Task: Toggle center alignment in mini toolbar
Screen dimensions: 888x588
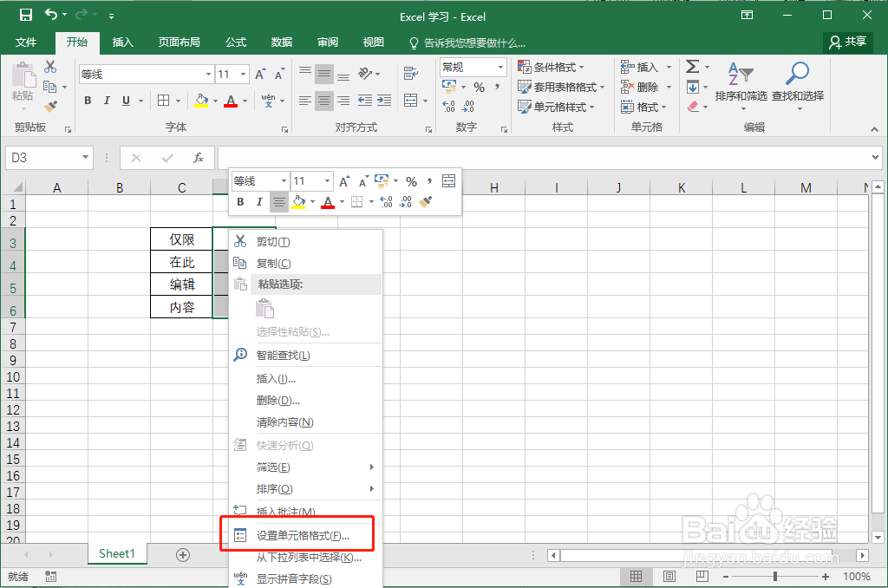Action: (x=278, y=202)
